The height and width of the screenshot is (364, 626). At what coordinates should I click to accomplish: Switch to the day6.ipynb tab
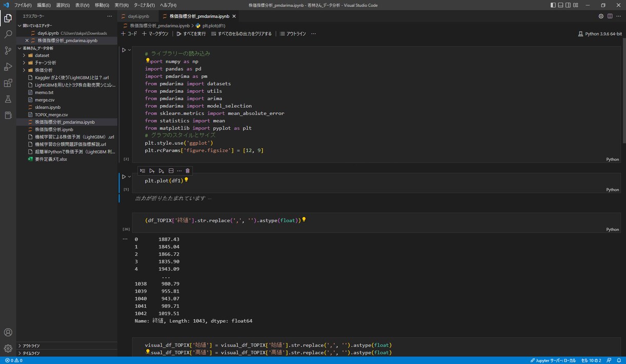[139, 16]
